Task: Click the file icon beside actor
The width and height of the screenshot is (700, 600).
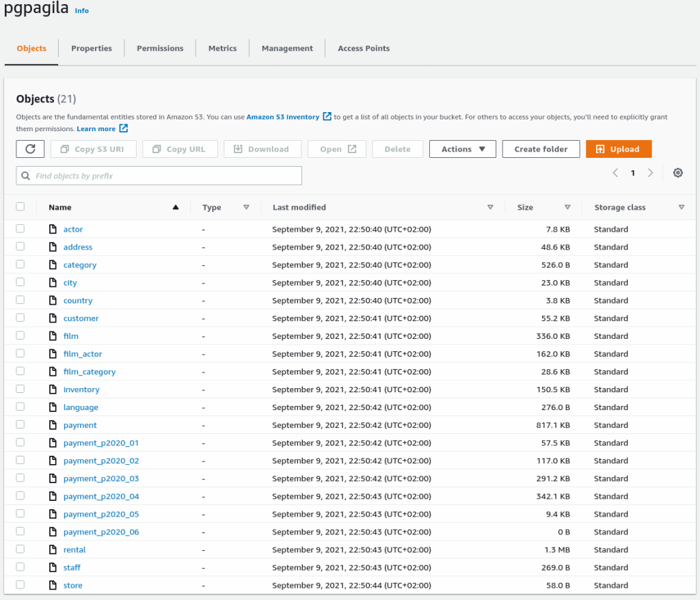Action: [53, 229]
